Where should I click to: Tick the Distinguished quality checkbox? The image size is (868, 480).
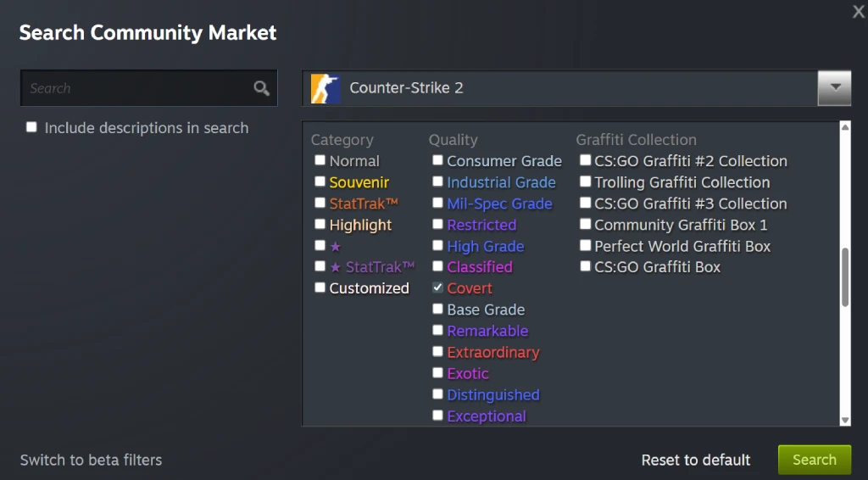pyautogui.click(x=438, y=394)
